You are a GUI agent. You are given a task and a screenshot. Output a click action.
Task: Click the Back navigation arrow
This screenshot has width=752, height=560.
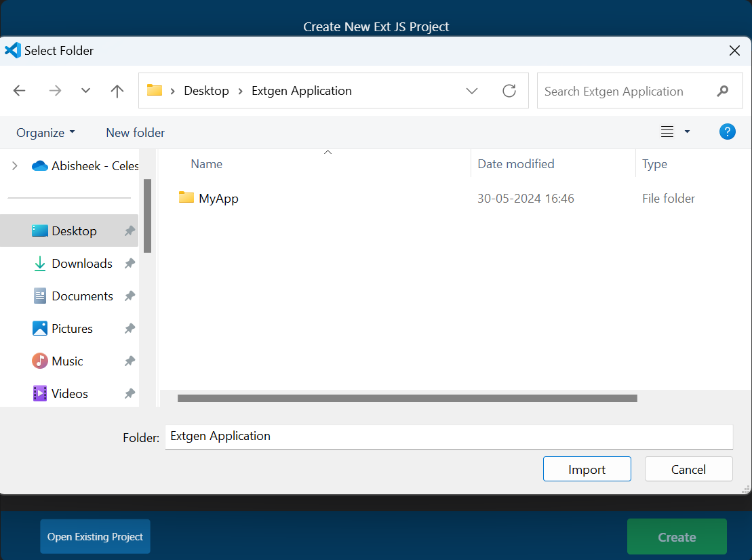pyautogui.click(x=19, y=91)
